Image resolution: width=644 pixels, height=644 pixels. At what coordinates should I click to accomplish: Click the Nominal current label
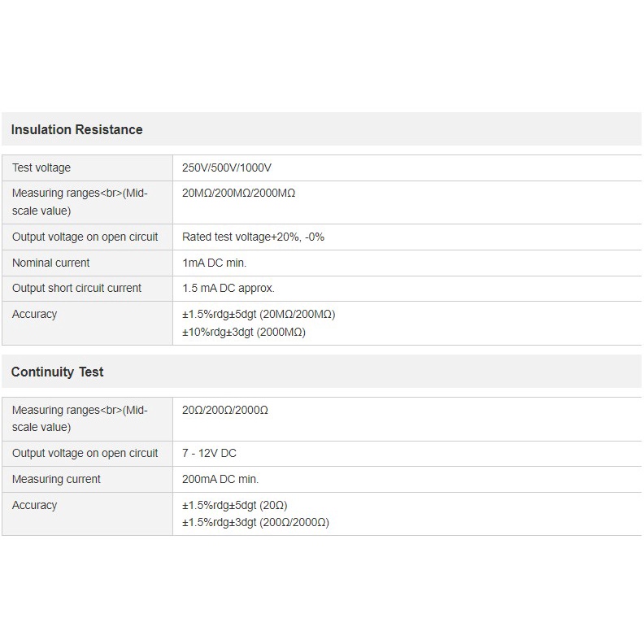[50, 263]
